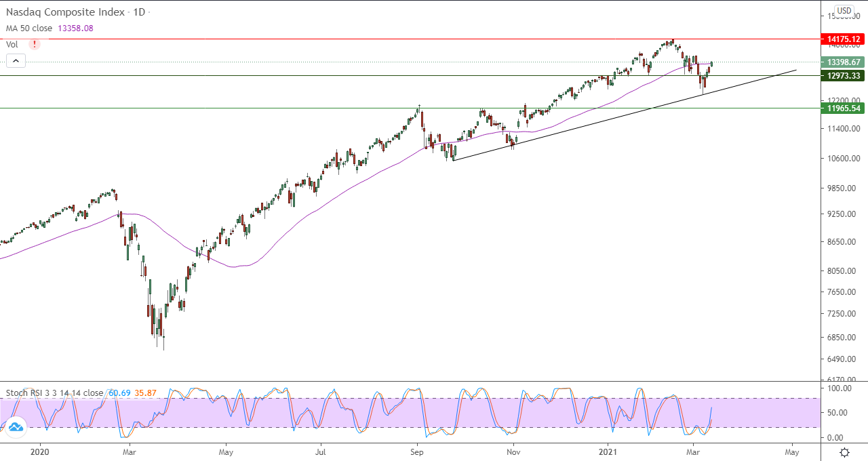Click the 2021 time axis label

607,452
